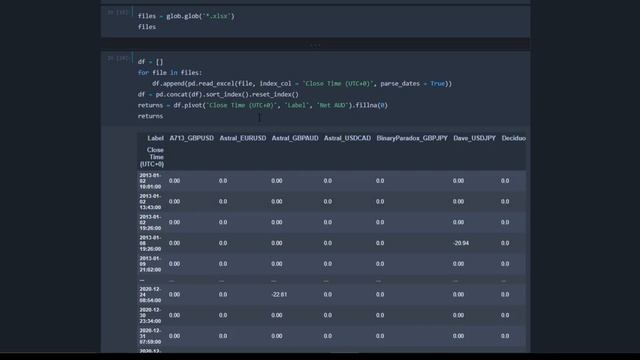
Task: Click the 2020-12-30 23:34:00 row index
Action: (151, 316)
